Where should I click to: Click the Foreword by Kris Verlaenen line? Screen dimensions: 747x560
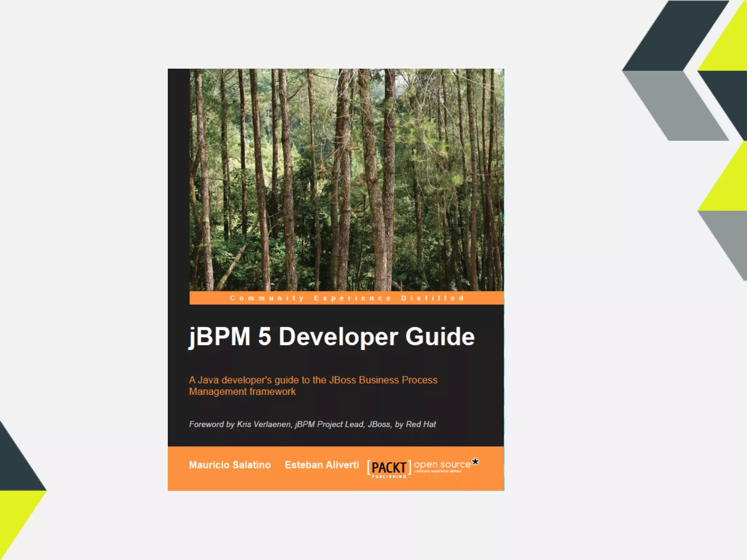312,424
